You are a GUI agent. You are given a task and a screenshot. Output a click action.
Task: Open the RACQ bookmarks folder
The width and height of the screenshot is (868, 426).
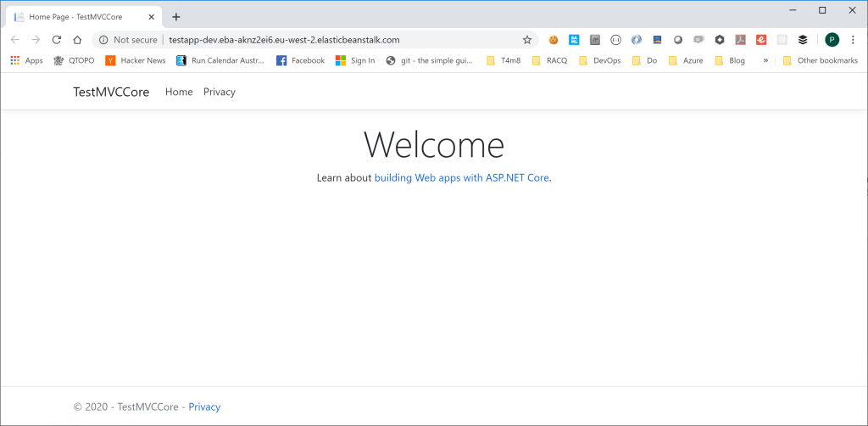coord(549,60)
